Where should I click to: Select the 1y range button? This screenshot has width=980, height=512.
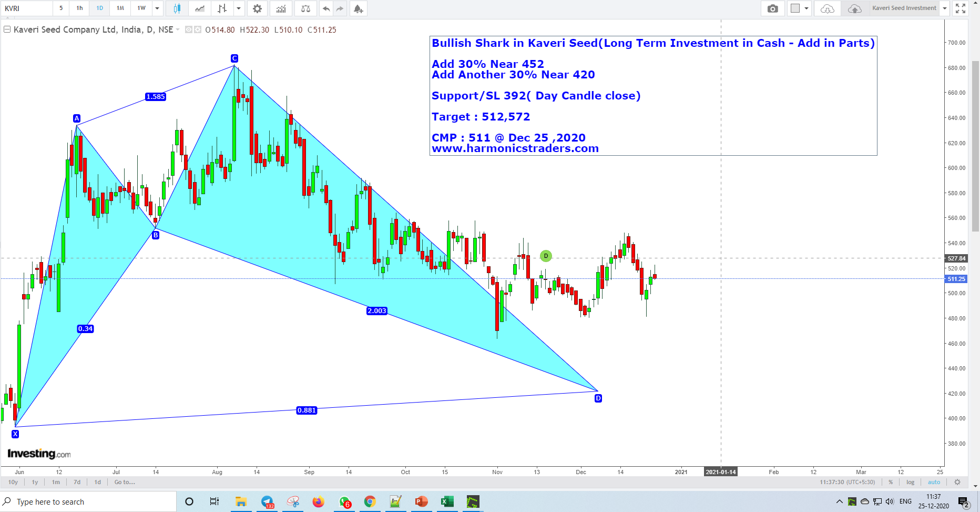tap(34, 482)
